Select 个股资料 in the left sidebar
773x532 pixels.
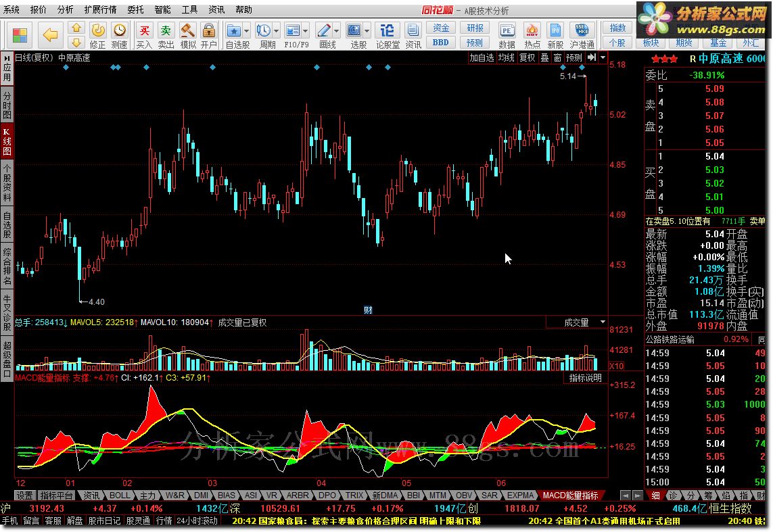[7, 183]
